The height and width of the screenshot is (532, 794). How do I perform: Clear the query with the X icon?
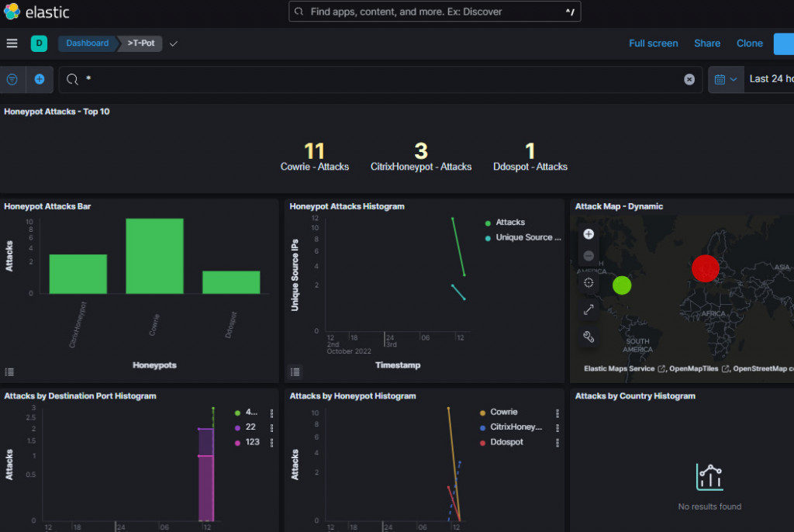coord(689,79)
